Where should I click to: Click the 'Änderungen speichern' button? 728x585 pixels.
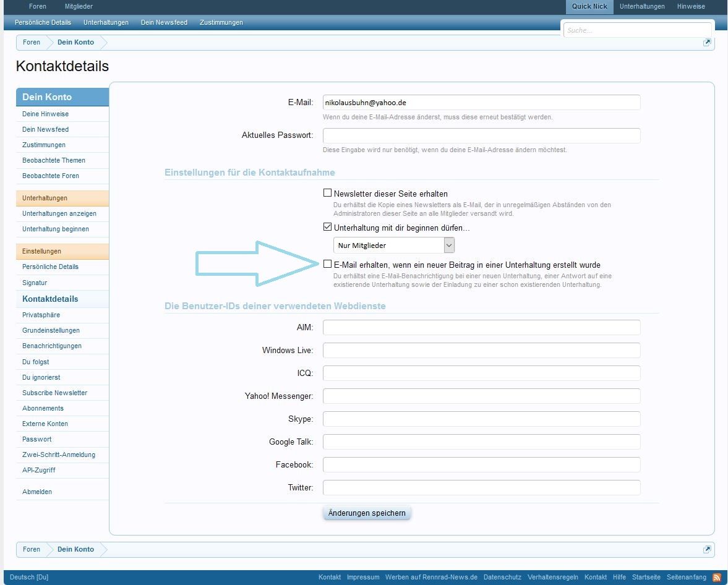coord(367,513)
